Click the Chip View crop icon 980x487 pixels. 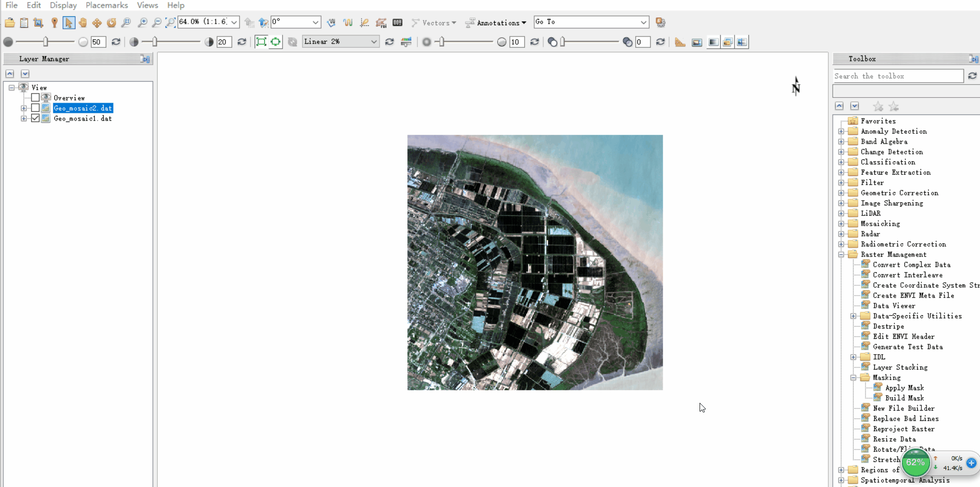(39, 23)
